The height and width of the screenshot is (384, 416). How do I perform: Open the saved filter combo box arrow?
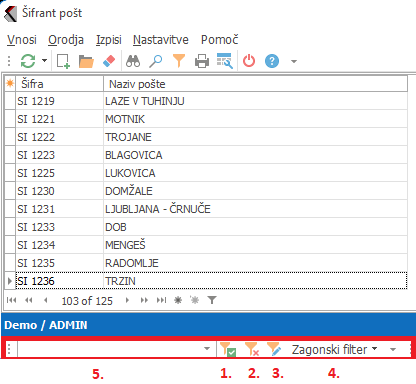[x=207, y=349]
